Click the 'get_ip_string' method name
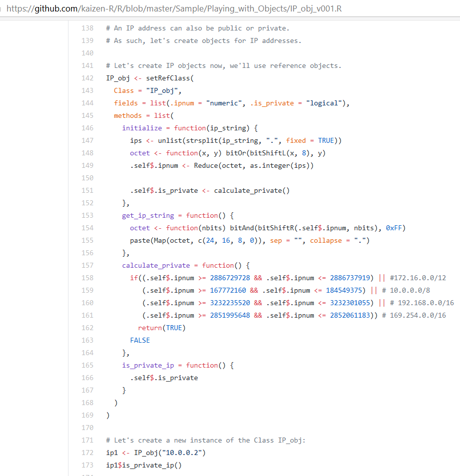Viewport: 460px width, 476px height. tap(148, 215)
